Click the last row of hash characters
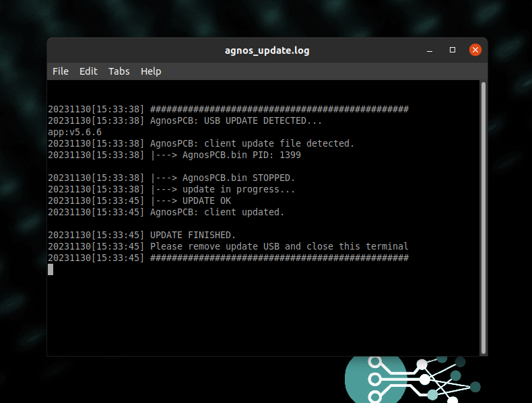 279,258
